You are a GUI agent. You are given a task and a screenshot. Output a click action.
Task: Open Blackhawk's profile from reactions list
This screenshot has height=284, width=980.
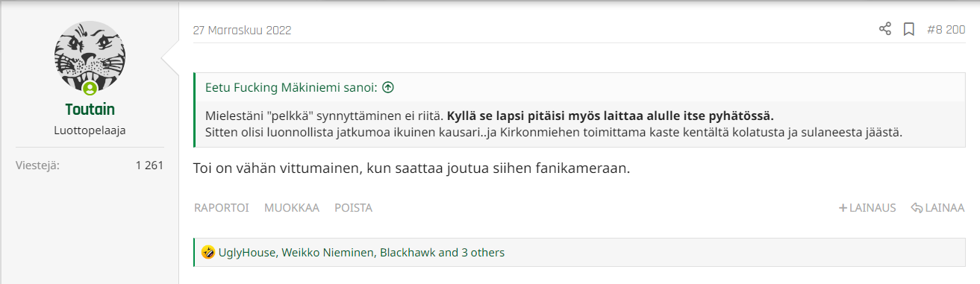pyautogui.click(x=407, y=253)
